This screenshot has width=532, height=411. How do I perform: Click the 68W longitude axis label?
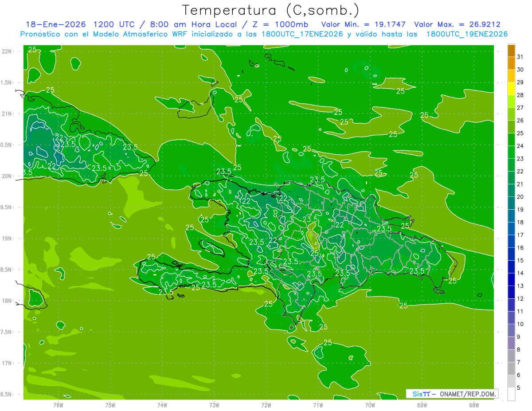click(x=473, y=405)
